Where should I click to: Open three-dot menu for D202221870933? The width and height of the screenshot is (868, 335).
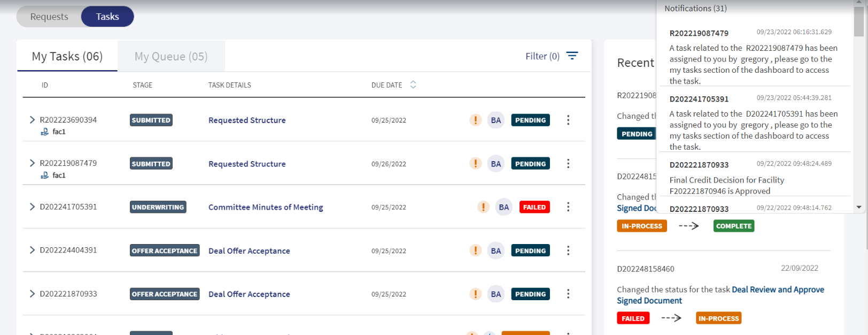point(568,293)
